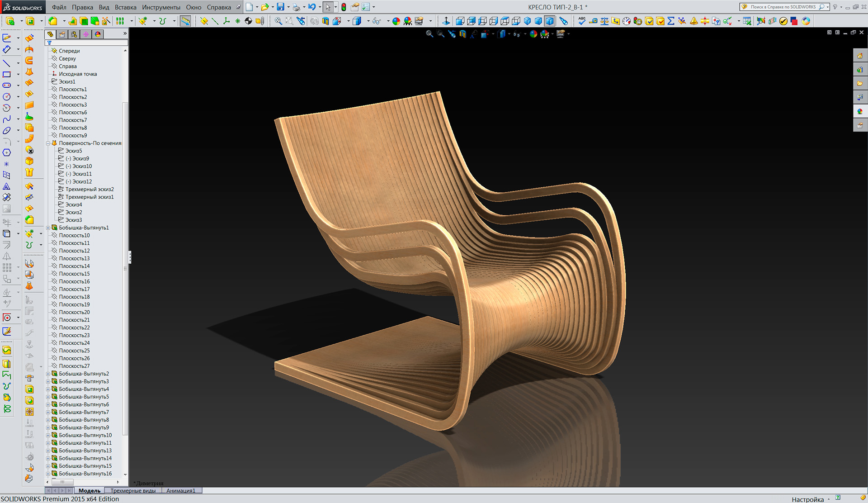Toggle the highlighted measure ruler button

tap(185, 21)
